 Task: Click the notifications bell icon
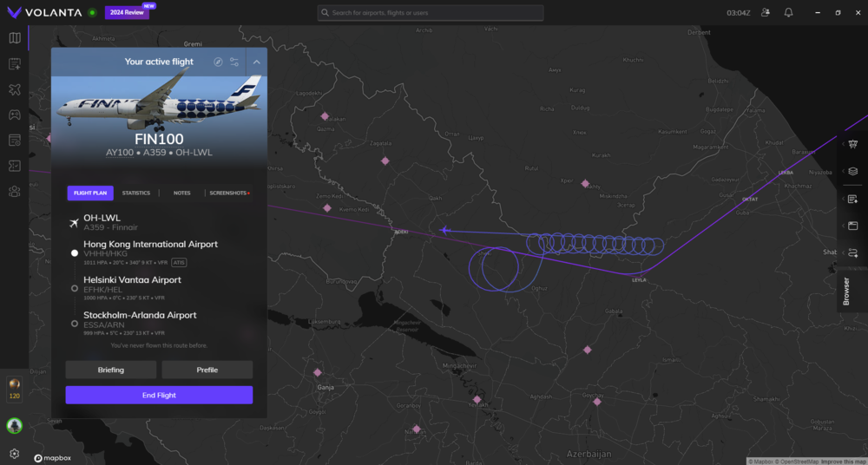point(788,13)
